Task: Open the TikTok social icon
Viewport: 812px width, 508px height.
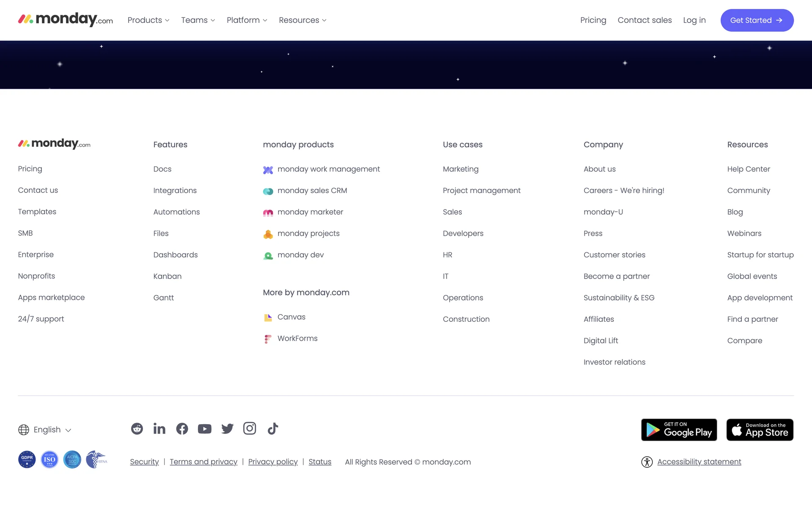Action: [273, 428]
